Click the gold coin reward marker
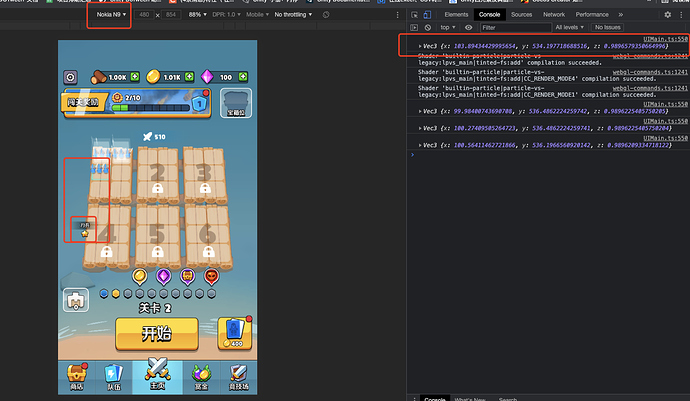 coord(139,276)
